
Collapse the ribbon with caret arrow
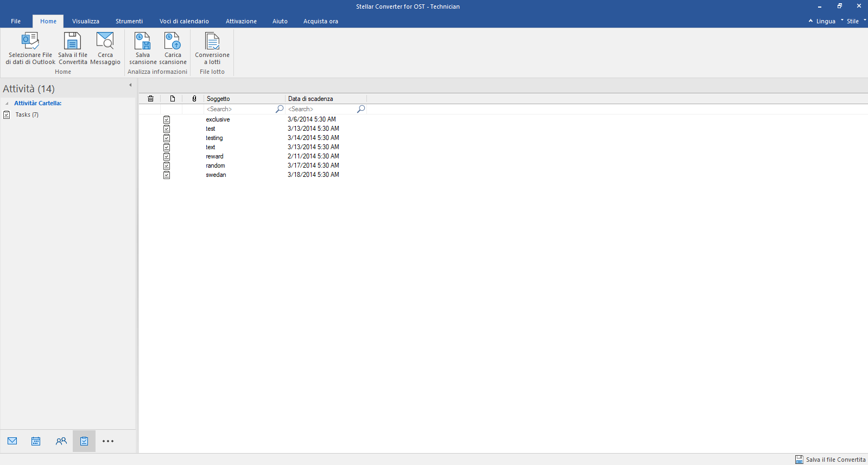[x=810, y=21]
